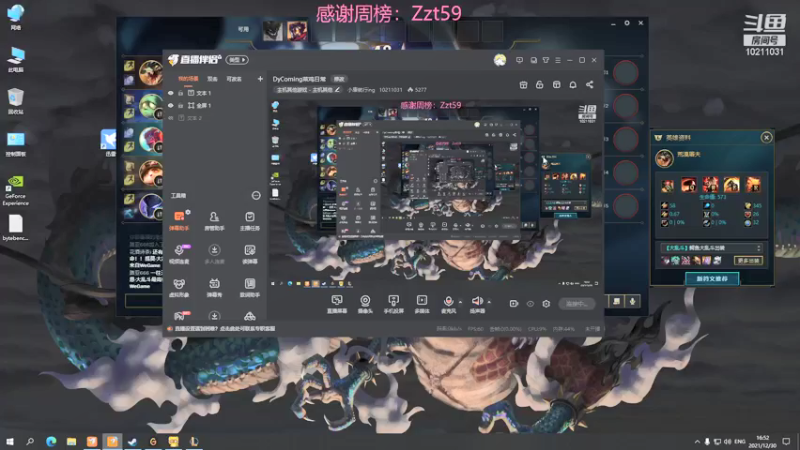Click the message icon in title bar
This screenshot has height=450, width=800.
519,60
